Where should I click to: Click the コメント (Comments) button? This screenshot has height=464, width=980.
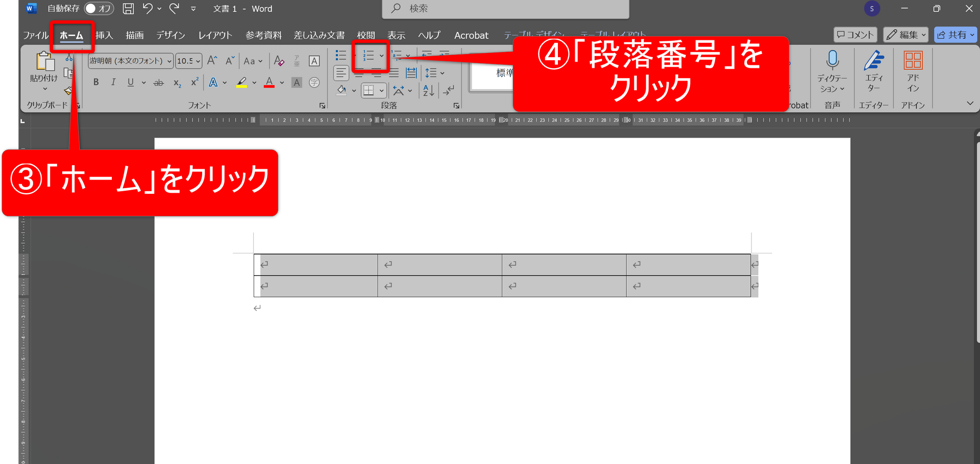(x=855, y=35)
